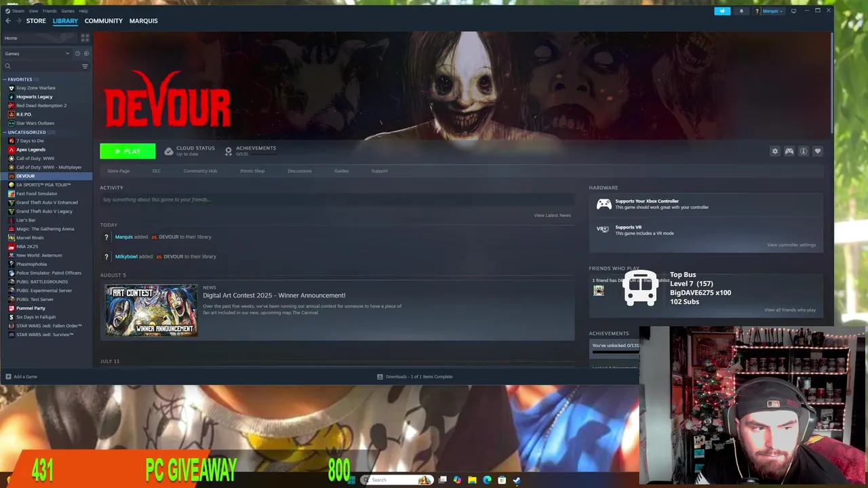Add DEVOUR to favorites with heart icon
Image resolution: width=868 pixels, height=488 pixels.
click(818, 151)
